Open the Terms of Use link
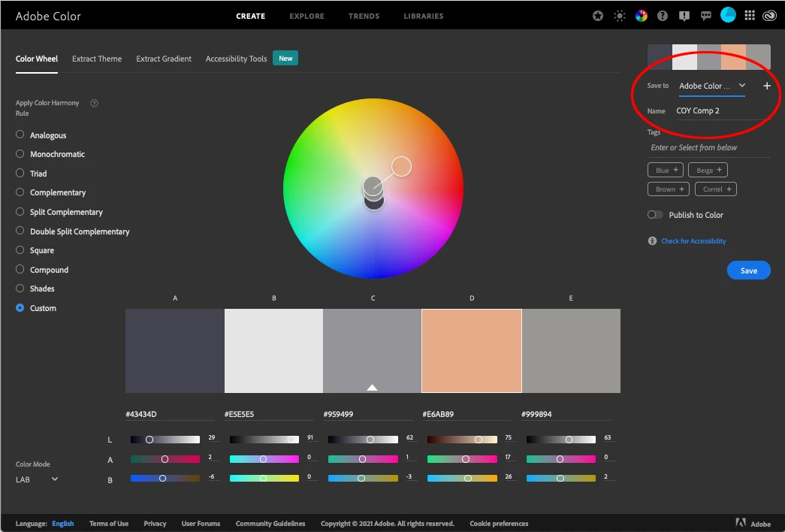The image size is (785, 532). click(109, 524)
